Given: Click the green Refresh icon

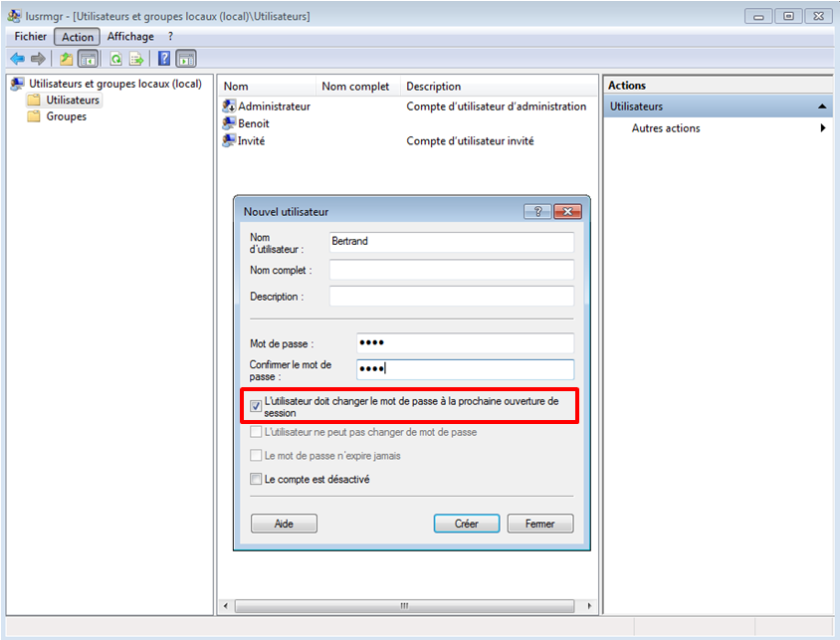Looking at the screenshot, I should pyautogui.click(x=115, y=59).
